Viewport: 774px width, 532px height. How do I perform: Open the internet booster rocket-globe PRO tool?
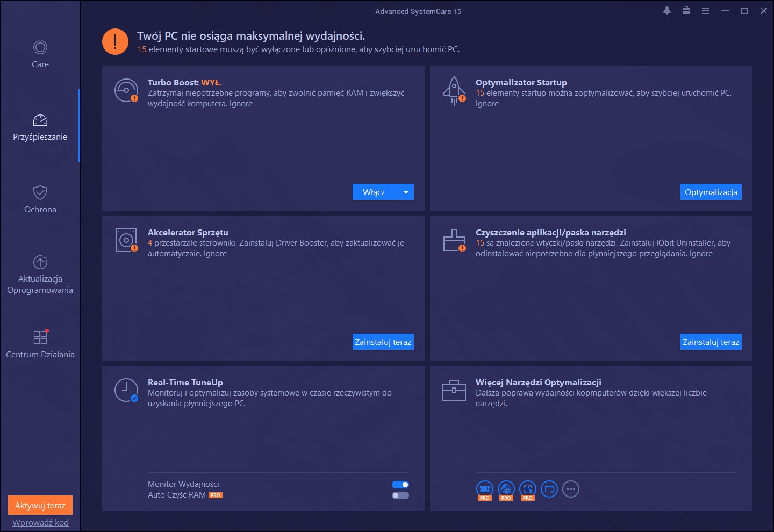click(x=506, y=490)
